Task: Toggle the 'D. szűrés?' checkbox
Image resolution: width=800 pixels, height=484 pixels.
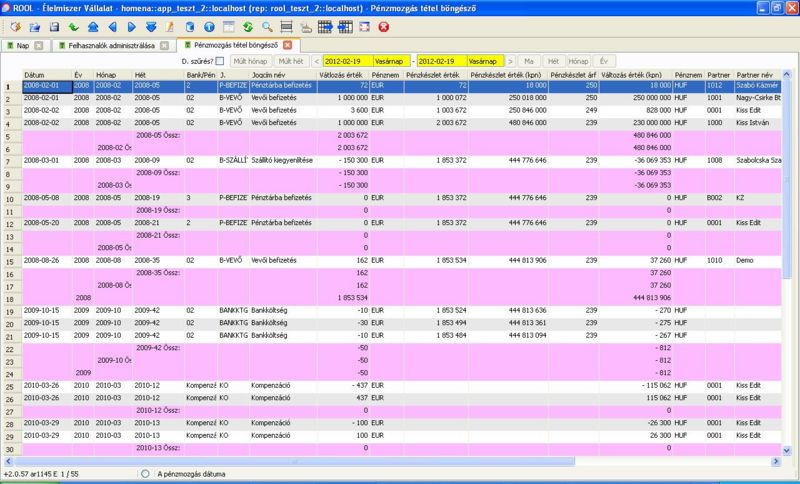Action: click(x=220, y=61)
